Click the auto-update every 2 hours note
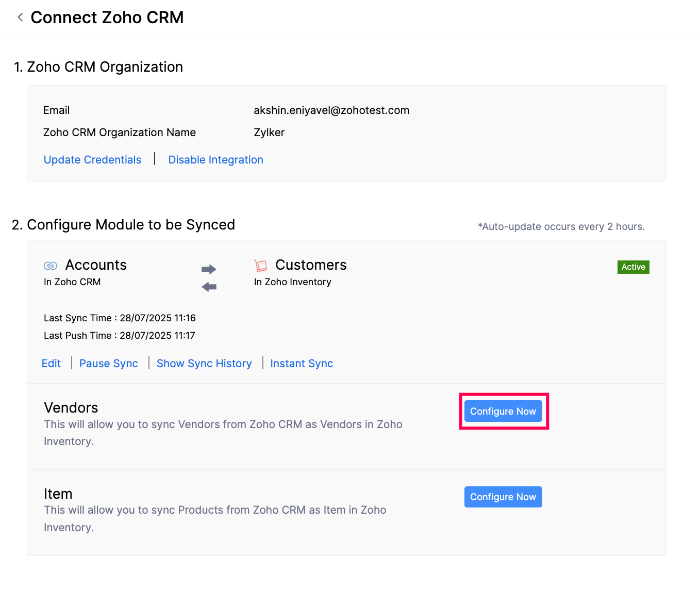Image resolution: width=700 pixels, height=590 pixels. [561, 226]
